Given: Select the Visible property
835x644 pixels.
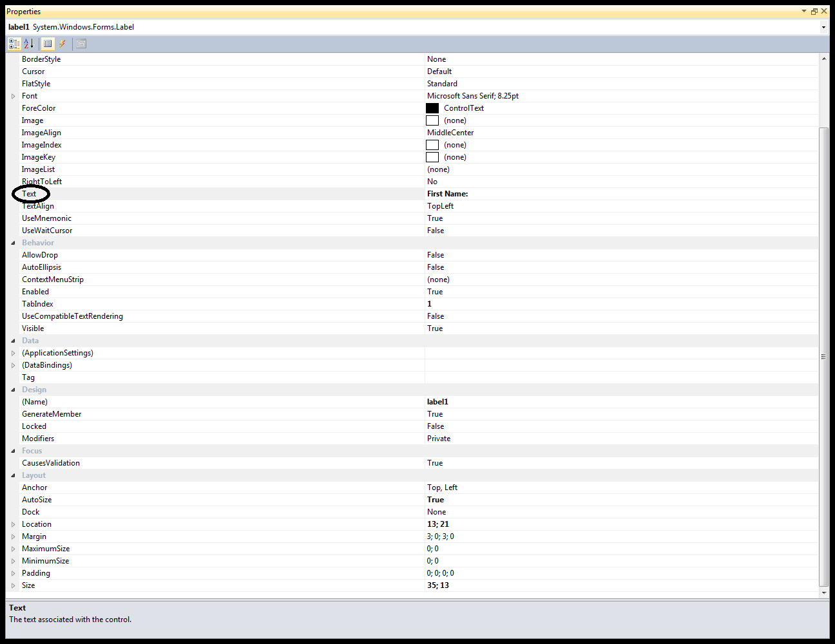Looking at the screenshot, I should point(33,328).
